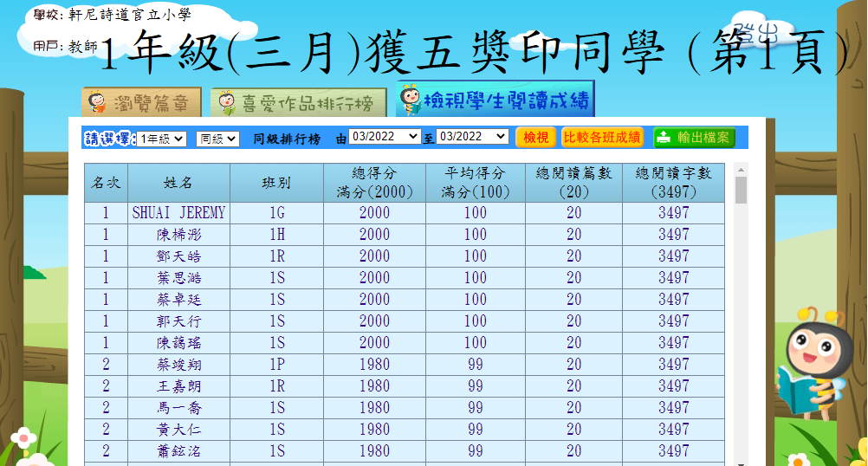Click the 比較各班成績 button
868x466 pixels.
tap(603, 138)
